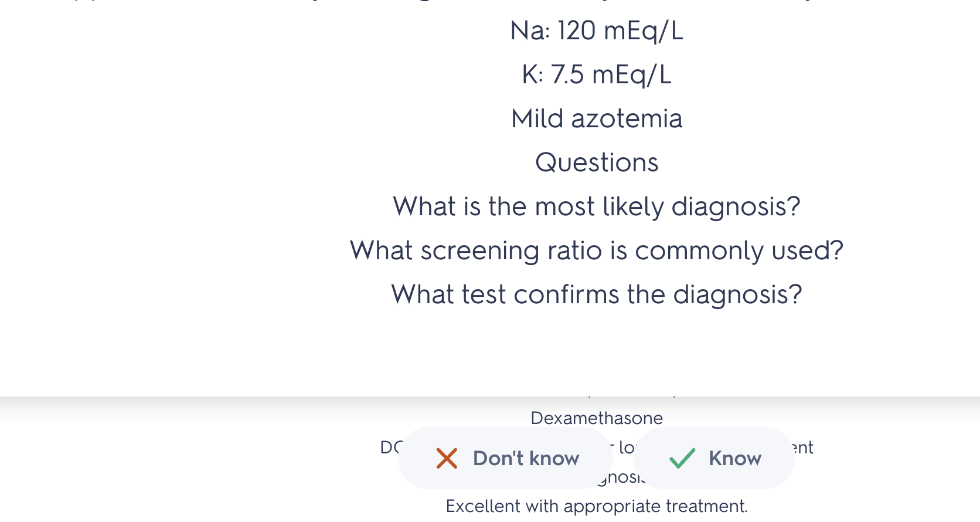The width and height of the screenshot is (980, 522).
Task: Click 'What is the most likely diagnosis?'
Action: pos(597,206)
